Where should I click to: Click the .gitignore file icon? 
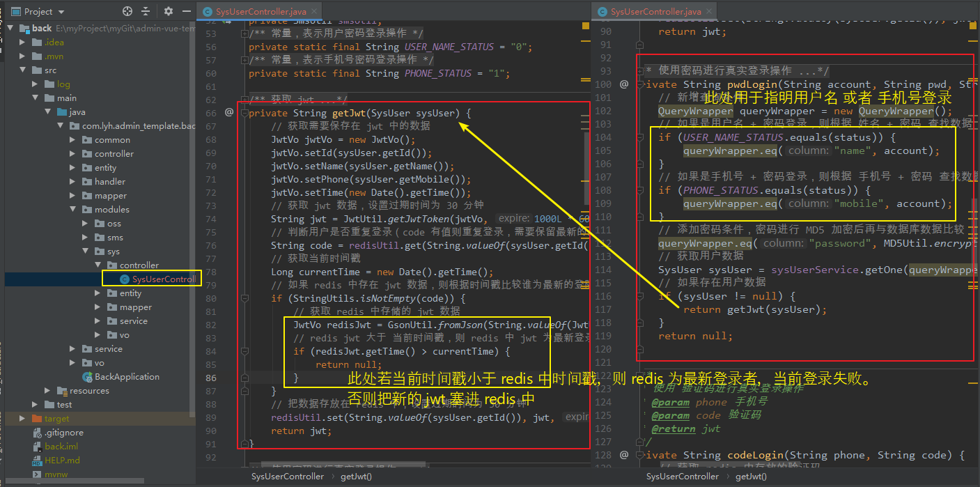[37, 432]
